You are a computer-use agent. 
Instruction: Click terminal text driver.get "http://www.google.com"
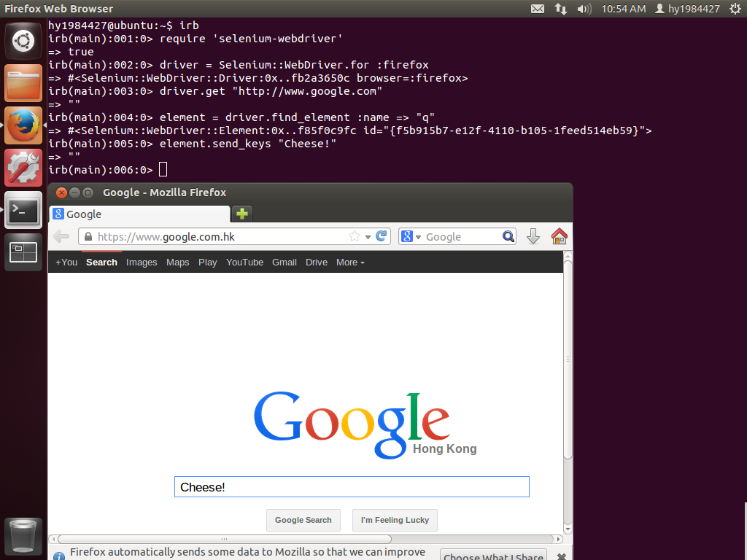(x=271, y=91)
